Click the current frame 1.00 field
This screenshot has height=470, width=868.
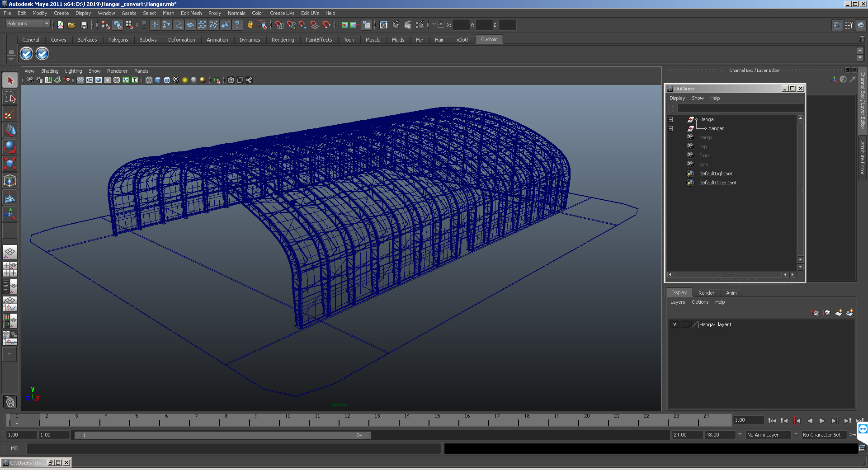click(748, 420)
